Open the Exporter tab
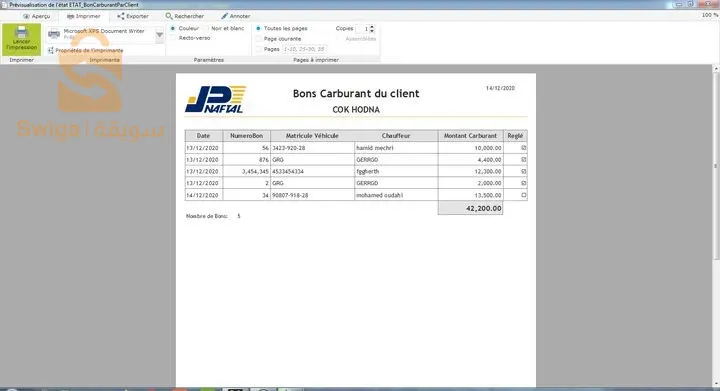720x391 pixels. coord(133,16)
